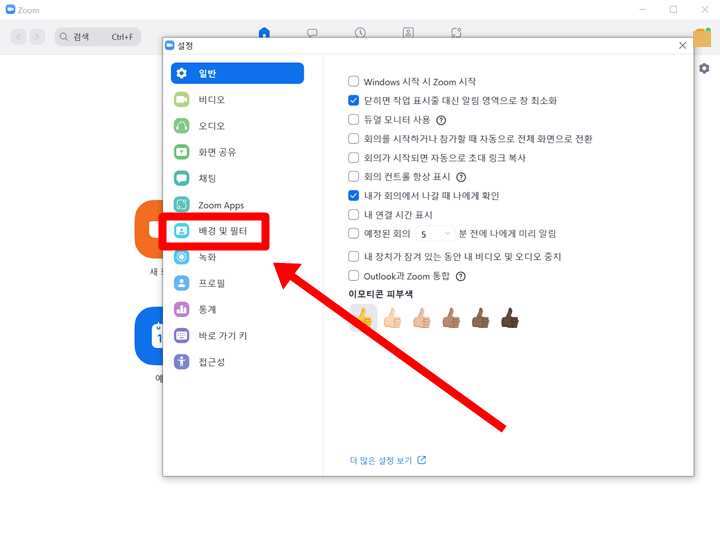This screenshot has height=538, width=720.
Task: Select the default yellow thumbs-up skin tone
Action: [363, 318]
